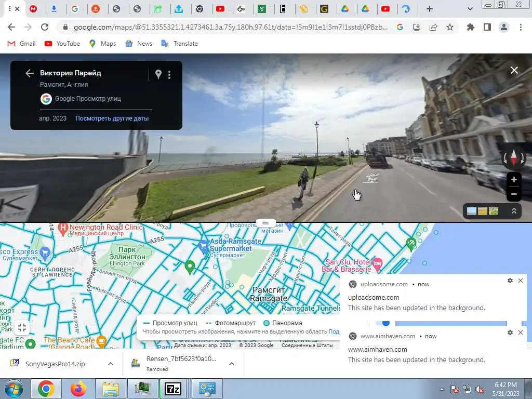Open the YouTube bookmark
Viewport: 532px width, 399px height.
point(62,44)
